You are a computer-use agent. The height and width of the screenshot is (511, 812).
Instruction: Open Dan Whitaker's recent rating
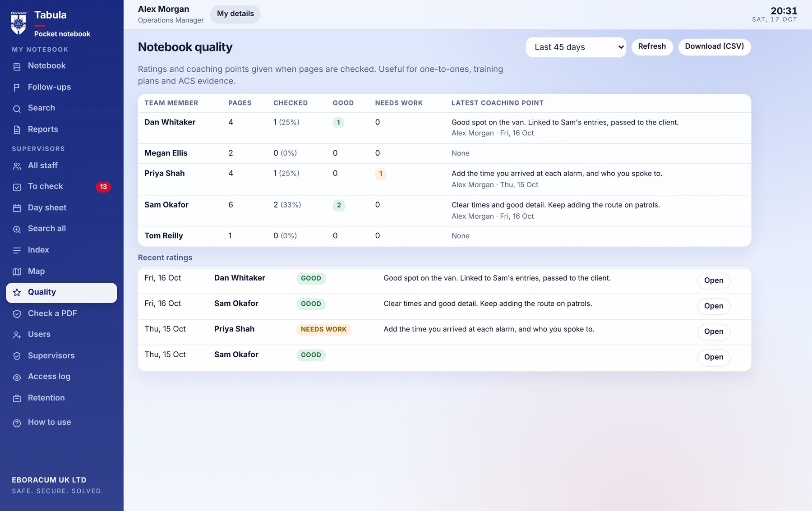coord(714,281)
